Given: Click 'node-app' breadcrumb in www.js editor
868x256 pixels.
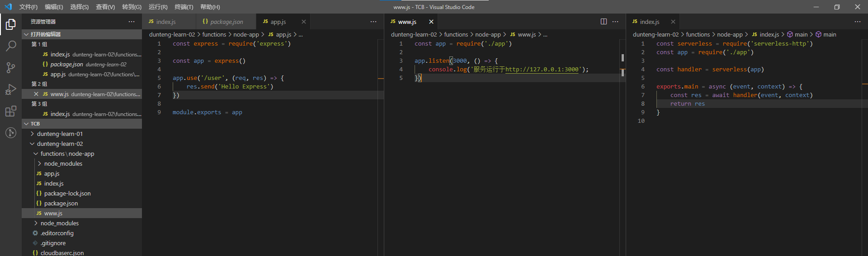Looking at the screenshot, I should coord(488,34).
